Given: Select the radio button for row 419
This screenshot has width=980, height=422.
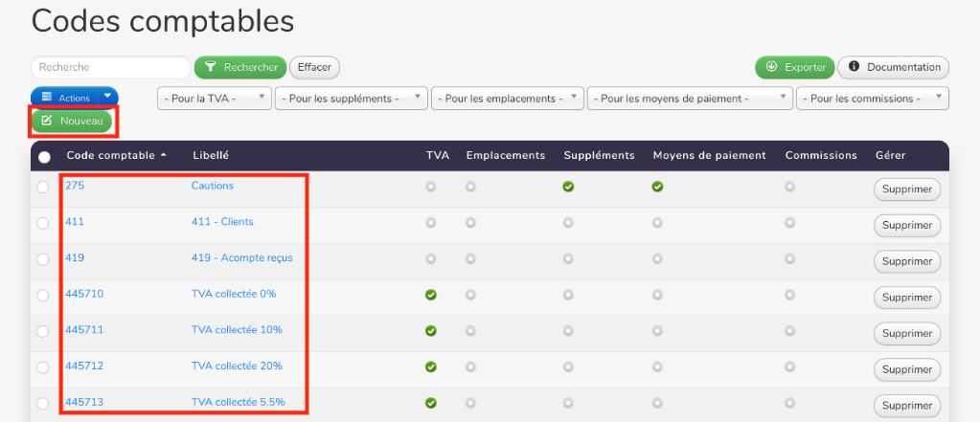Looking at the screenshot, I should tap(43, 259).
